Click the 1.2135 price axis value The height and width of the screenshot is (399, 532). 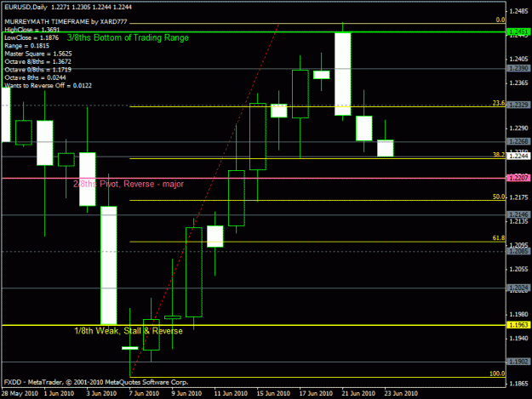click(x=519, y=221)
